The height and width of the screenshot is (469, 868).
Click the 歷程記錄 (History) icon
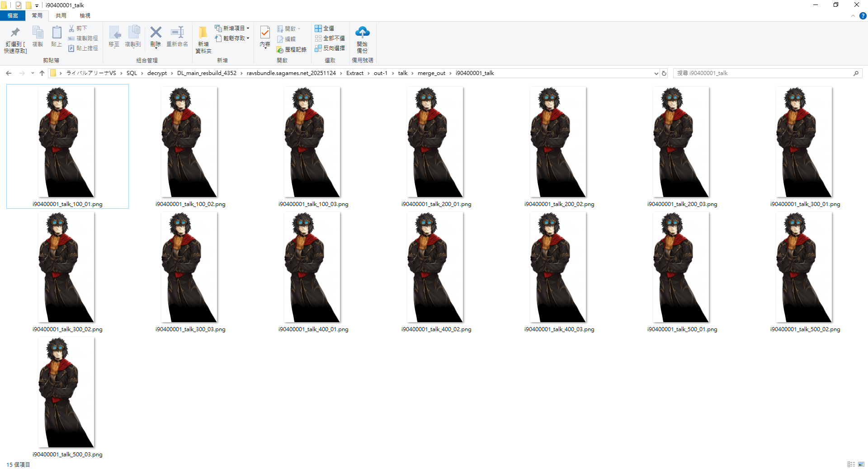292,50
